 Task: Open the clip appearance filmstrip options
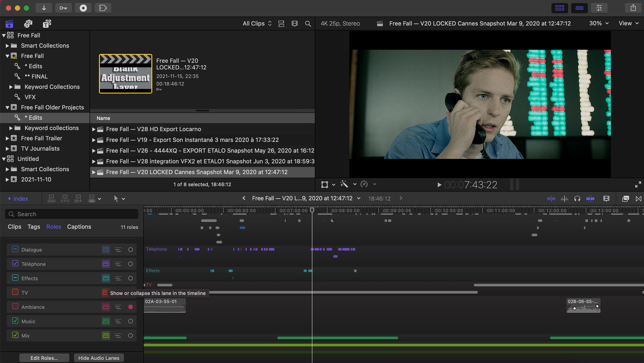pos(606,199)
